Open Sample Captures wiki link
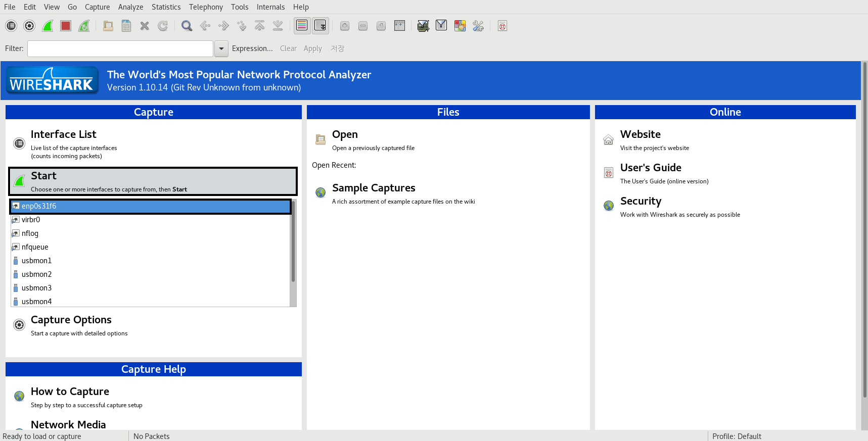This screenshot has height=441, width=868. pos(374,188)
